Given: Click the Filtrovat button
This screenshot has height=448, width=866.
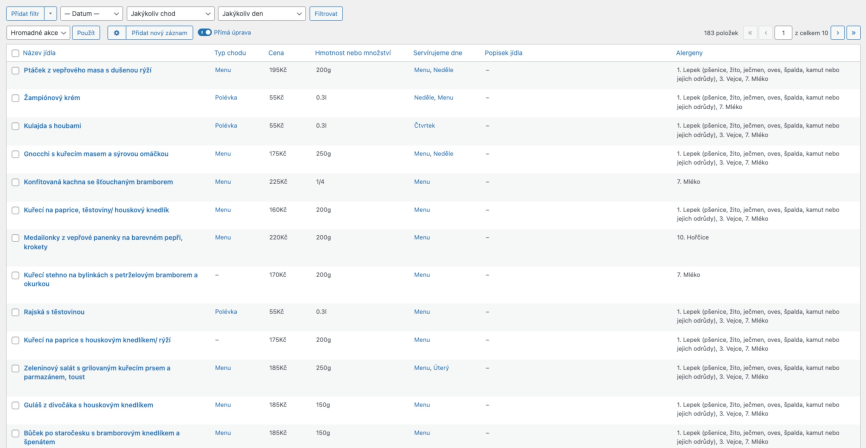Looking at the screenshot, I should [x=326, y=13].
